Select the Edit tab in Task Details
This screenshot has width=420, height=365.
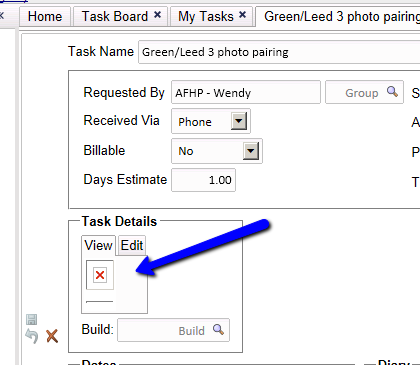coord(132,245)
